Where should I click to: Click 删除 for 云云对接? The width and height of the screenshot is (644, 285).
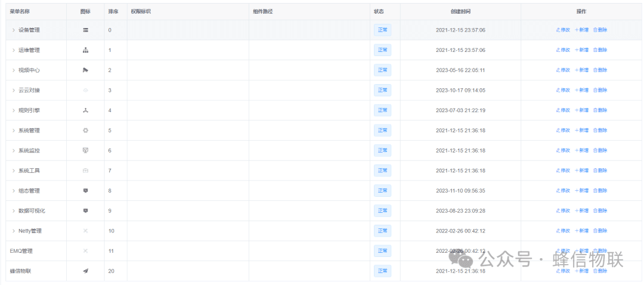coord(600,91)
